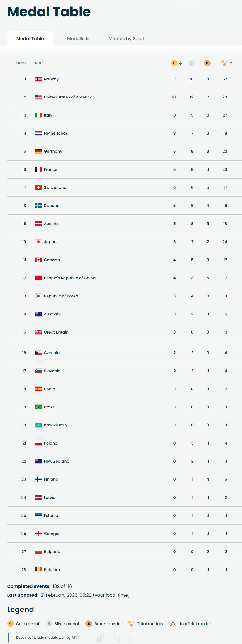Sort by bronze medal column icon

[x=207, y=63]
